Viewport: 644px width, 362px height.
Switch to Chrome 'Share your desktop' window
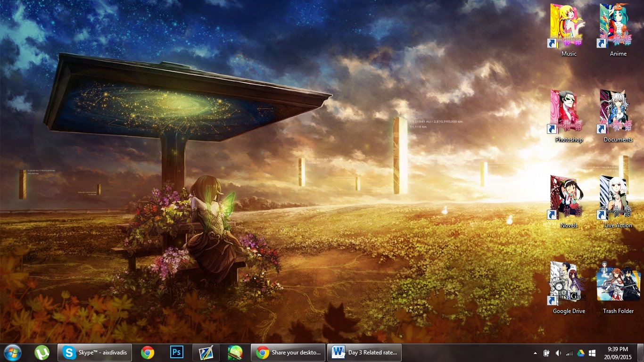pyautogui.click(x=289, y=353)
